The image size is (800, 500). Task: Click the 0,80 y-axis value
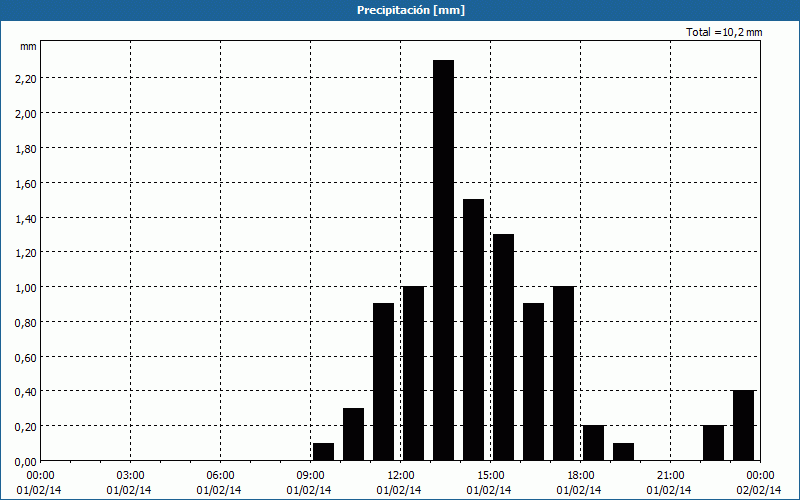(x=26, y=322)
